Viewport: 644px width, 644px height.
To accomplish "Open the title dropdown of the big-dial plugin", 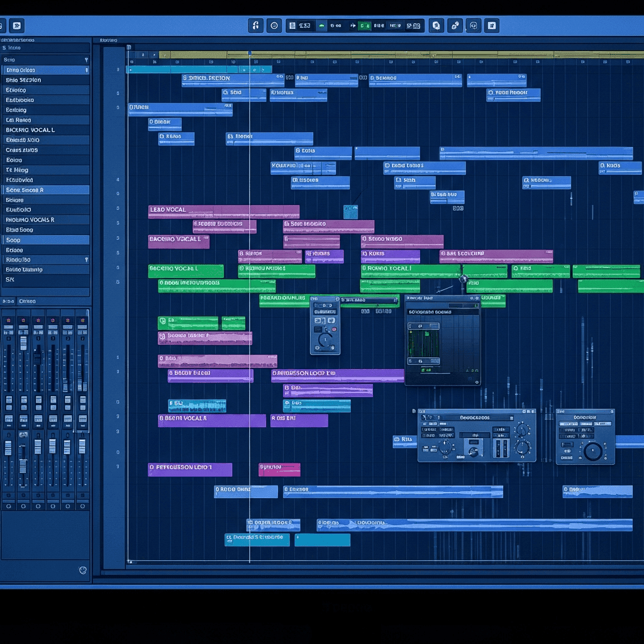I will tap(585, 418).
